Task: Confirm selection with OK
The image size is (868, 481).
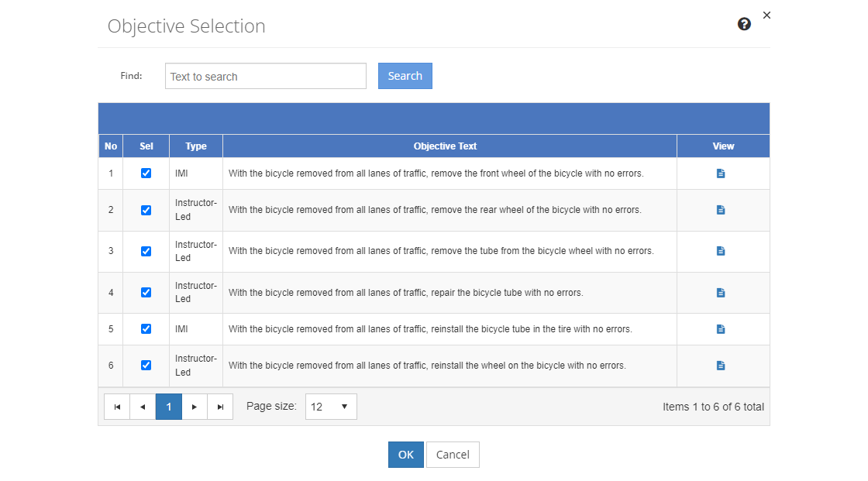Action: (406, 455)
